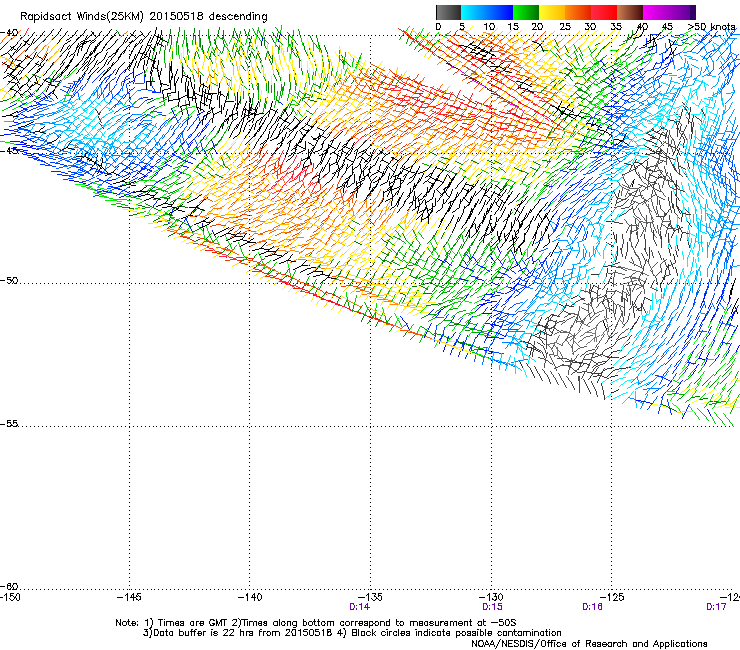740x650 pixels.
Task: Click the cyan 5-10 knots legend segment
Action: tap(474, 12)
